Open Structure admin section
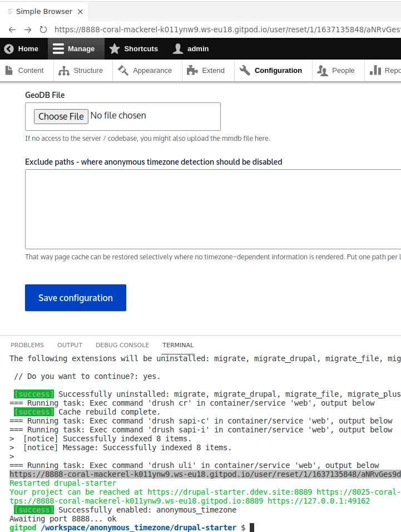 tap(81, 71)
